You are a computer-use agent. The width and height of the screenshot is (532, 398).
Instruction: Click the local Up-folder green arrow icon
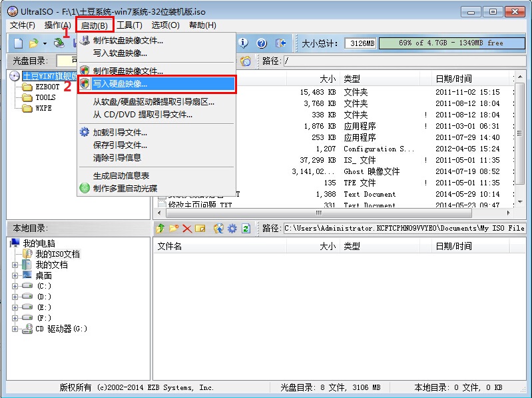pos(160,228)
